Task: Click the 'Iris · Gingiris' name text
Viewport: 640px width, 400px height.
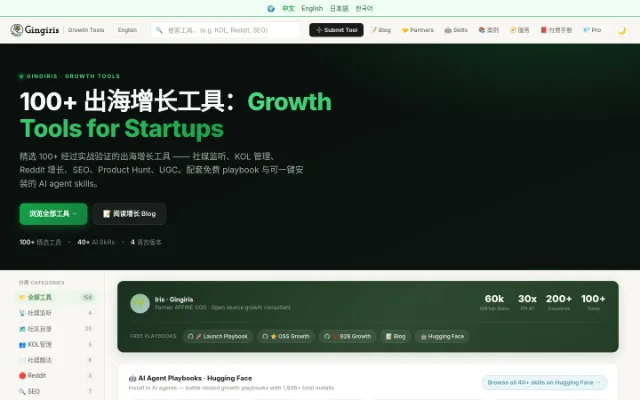Action: (174, 300)
